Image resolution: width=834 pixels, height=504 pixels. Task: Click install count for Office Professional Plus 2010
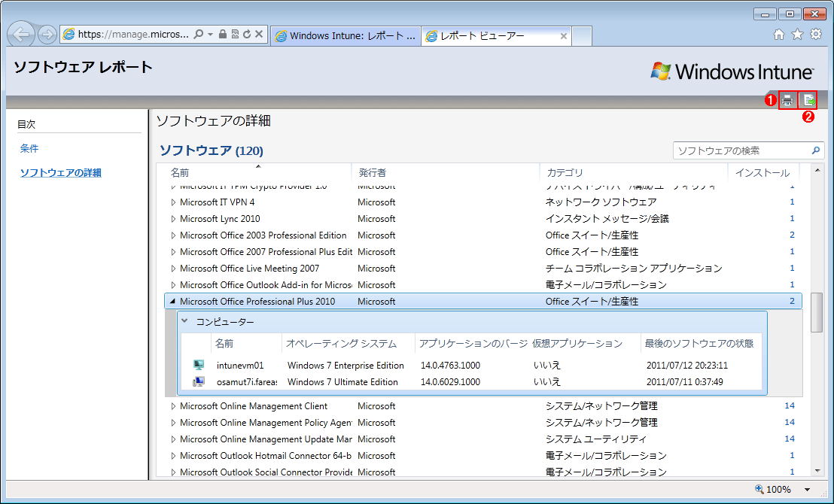[792, 301]
